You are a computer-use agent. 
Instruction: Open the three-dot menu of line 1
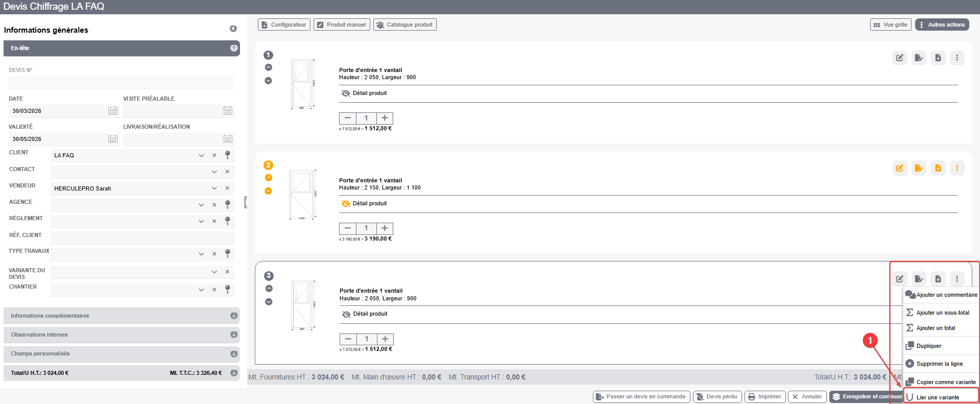point(957,58)
